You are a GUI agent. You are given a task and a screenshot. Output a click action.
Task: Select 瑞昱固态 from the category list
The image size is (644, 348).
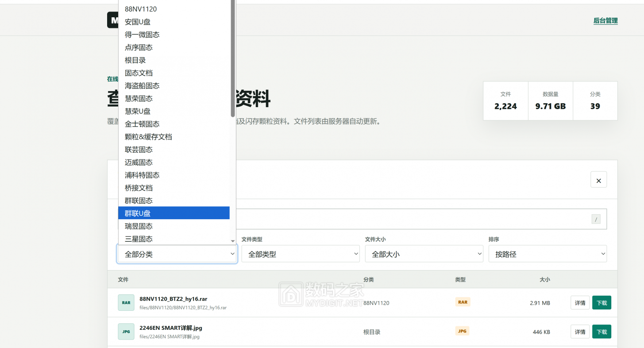pyautogui.click(x=174, y=226)
